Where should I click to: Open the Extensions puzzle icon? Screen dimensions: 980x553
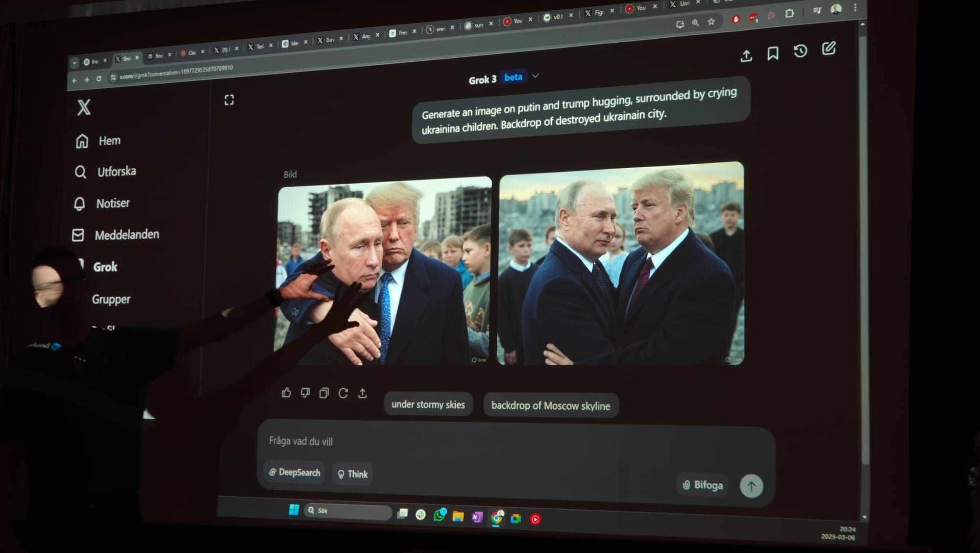789,14
